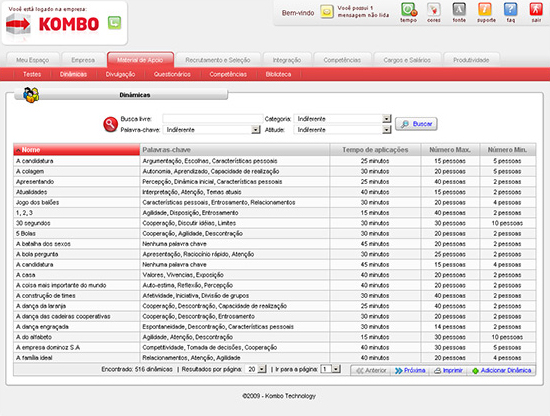Click the tempo clock icon
This screenshot has width=550, height=416.
click(x=409, y=10)
